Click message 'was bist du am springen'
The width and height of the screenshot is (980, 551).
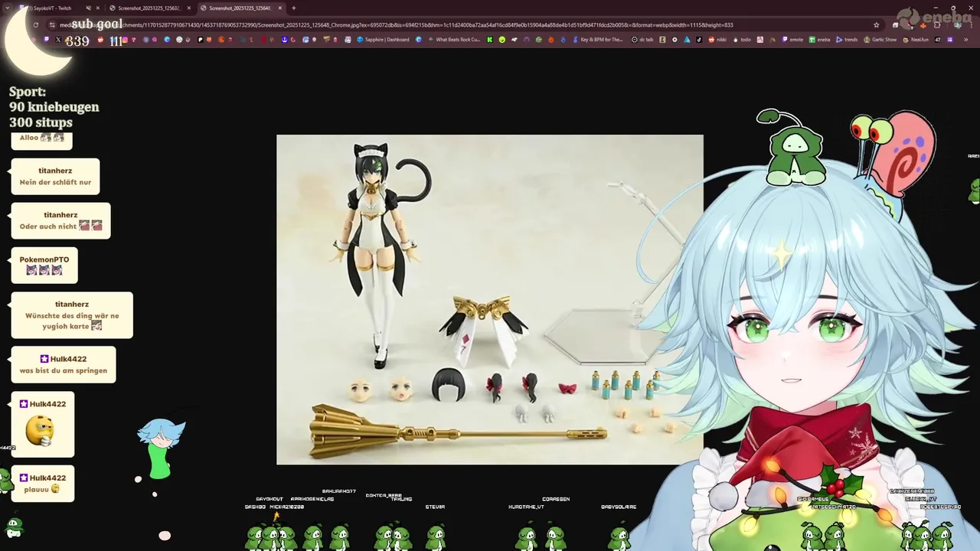pos(64,364)
